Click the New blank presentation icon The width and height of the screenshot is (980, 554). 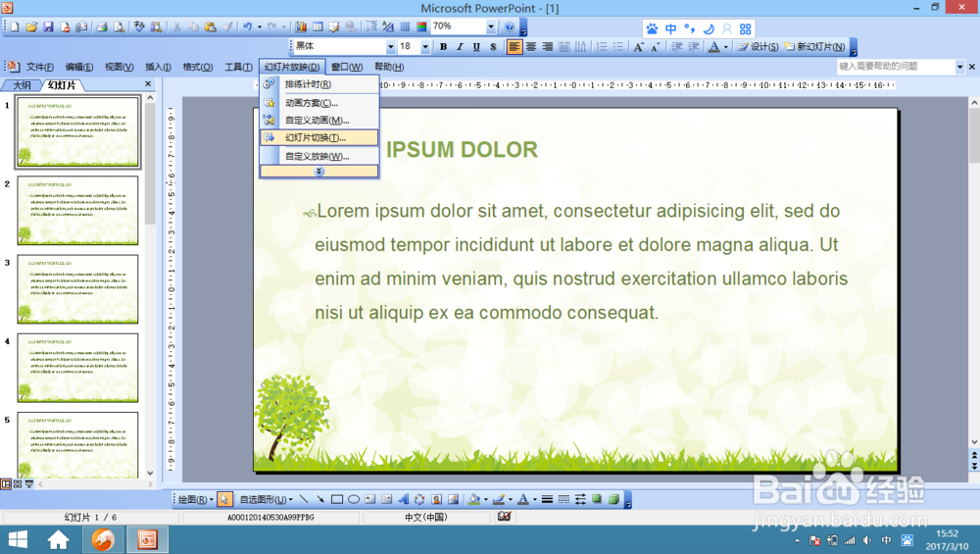coord(15,26)
